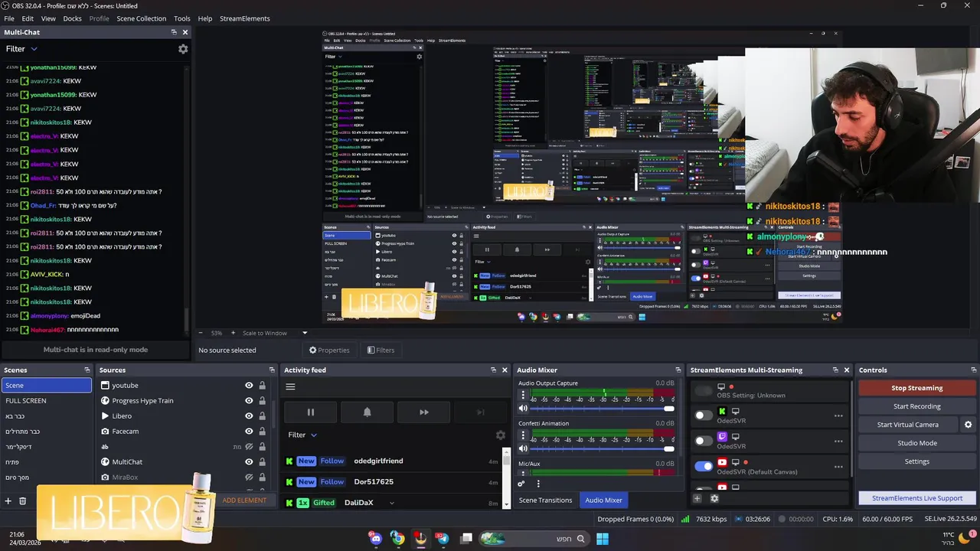This screenshot has width=980, height=551.
Task: Select the Facecam source row
Action: pyautogui.click(x=182, y=432)
